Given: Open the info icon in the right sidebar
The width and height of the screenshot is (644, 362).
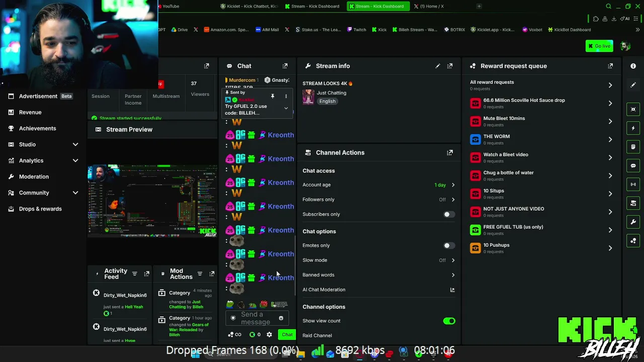Looking at the screenshot, I should tap(633, 66).
